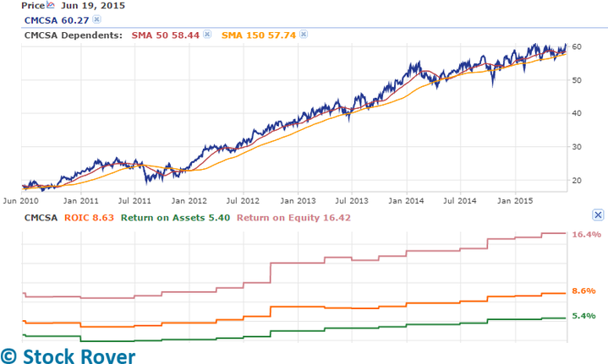Click the 20 price axis value
Image resolution: width=608 pixels, height=364 pixels.
577,180
